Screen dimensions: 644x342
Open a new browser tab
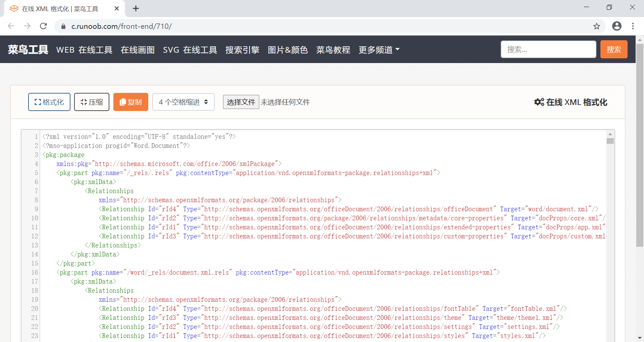coord(136,9)
